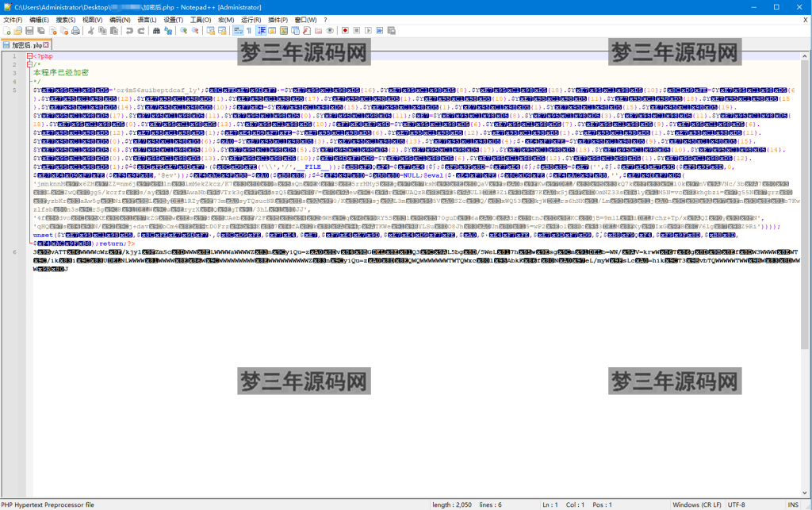Click the Redo toolbar icon

point(141,31)
